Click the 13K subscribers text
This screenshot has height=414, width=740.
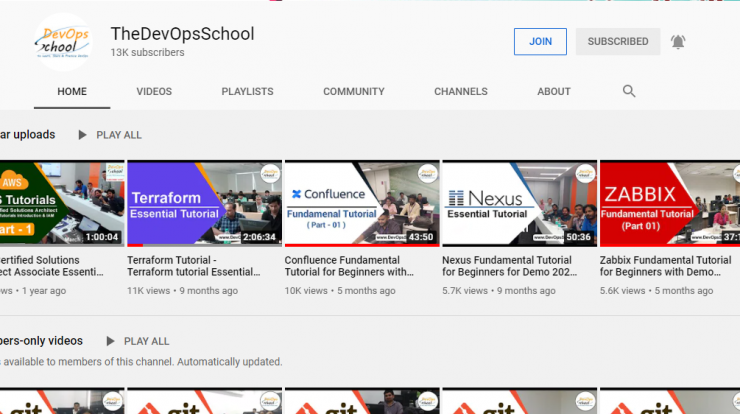tap(147, 52)
